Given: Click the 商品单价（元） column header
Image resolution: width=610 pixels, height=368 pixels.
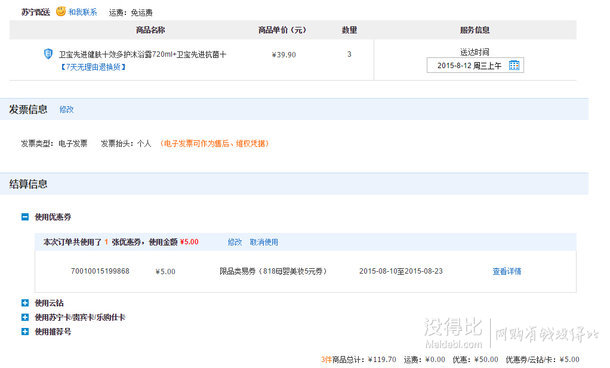Looking at the screenshot, I should click(282, 30).
